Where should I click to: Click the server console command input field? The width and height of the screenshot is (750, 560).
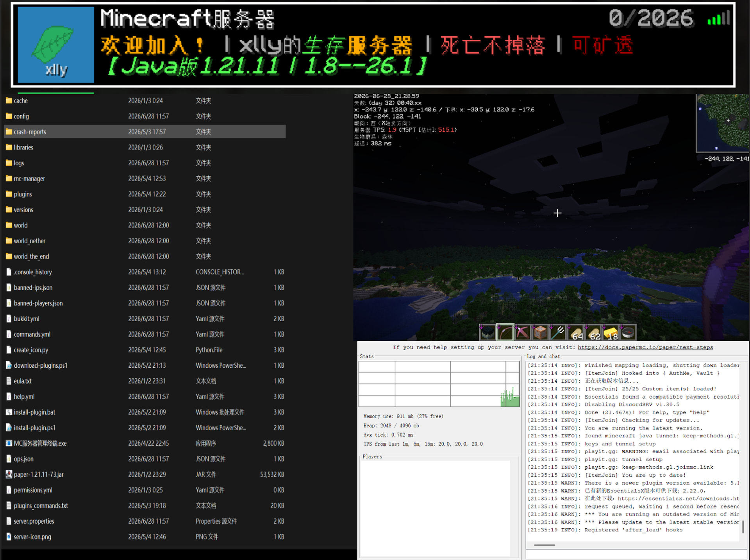[x=636, y=555]
